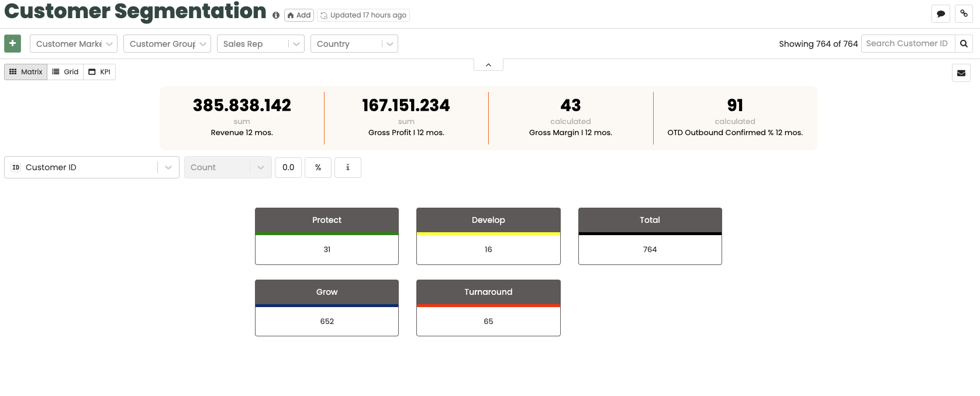Toggle the 0.0 decimal format button
Image resolution: width=980 pixels, height=396 pixels.
pos(288,167)
